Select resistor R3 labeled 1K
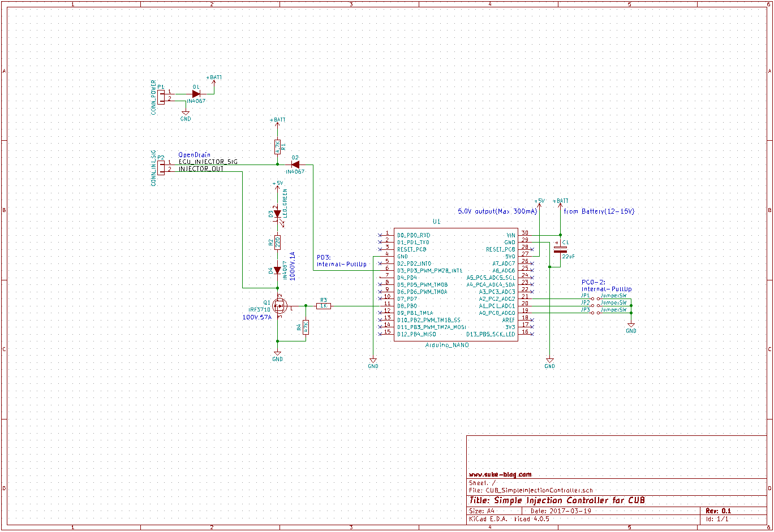The height and width of the screenshot is (532, 774). pyautogui.click(x=324, y=306)
